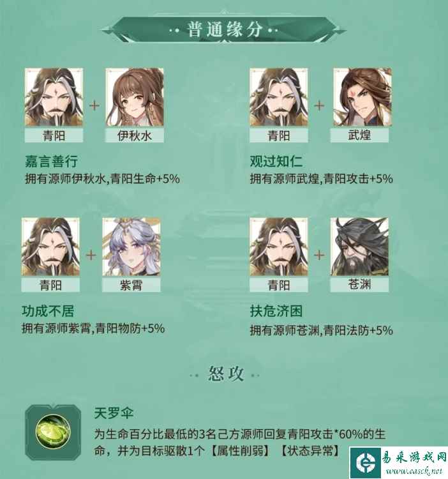Open the 扶危济困 bond title
The width and height of the screenshot is (448, 479).
tap(276, 311)
